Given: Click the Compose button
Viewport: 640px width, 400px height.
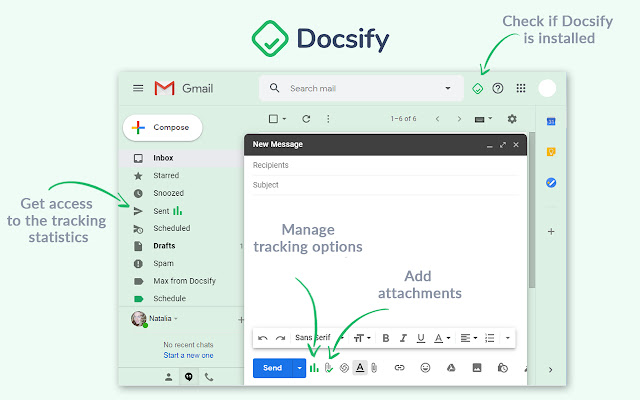Looking at the screenshot, I should tap(162, 127).
